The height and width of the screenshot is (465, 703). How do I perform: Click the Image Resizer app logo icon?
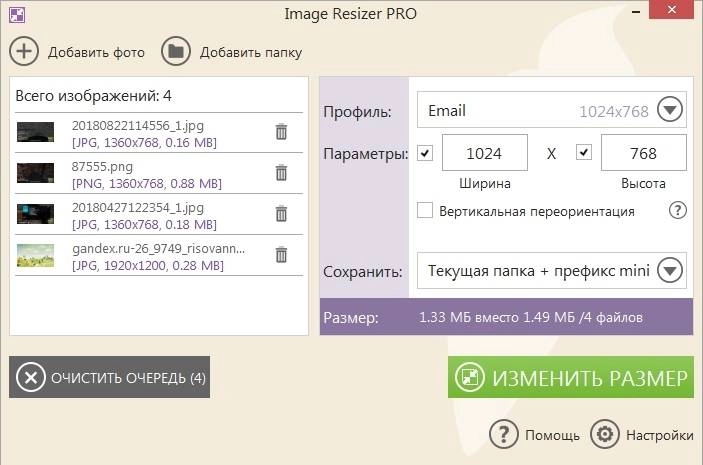17,14
